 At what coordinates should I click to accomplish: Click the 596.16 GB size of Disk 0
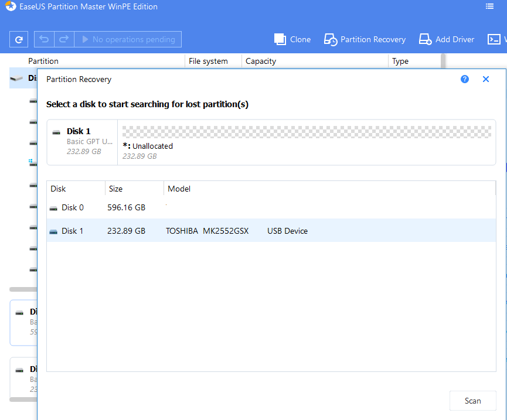(x=126, y=207)
